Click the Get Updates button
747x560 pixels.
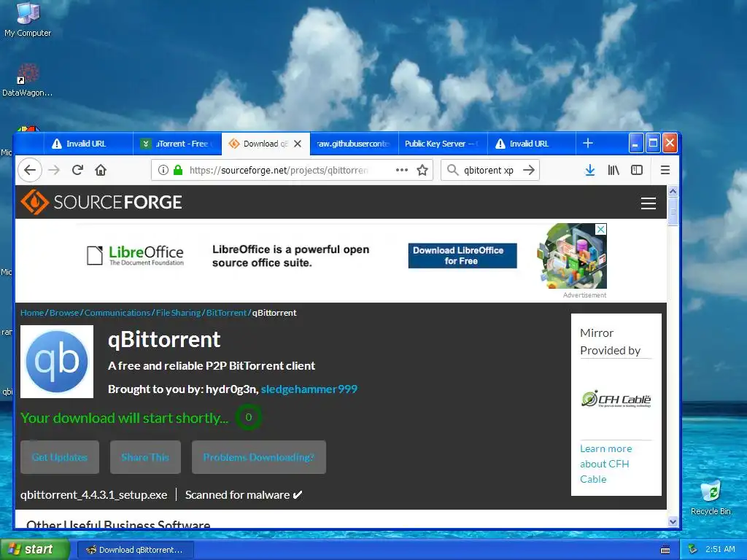coord(60,457)
